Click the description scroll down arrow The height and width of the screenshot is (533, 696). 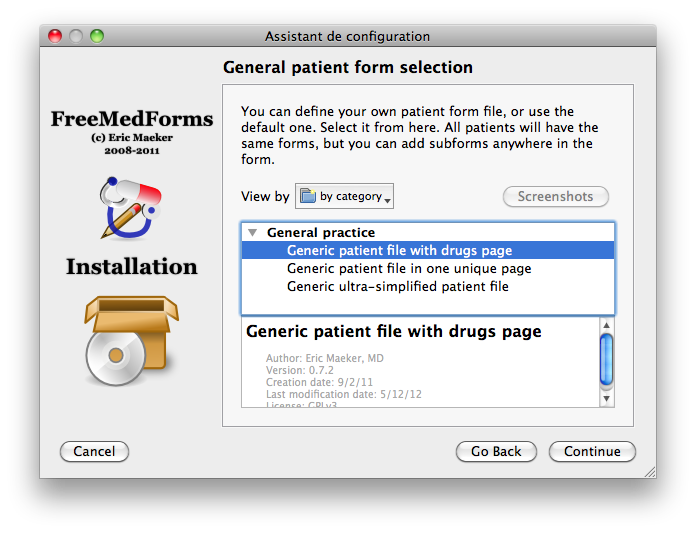(606, 399)
